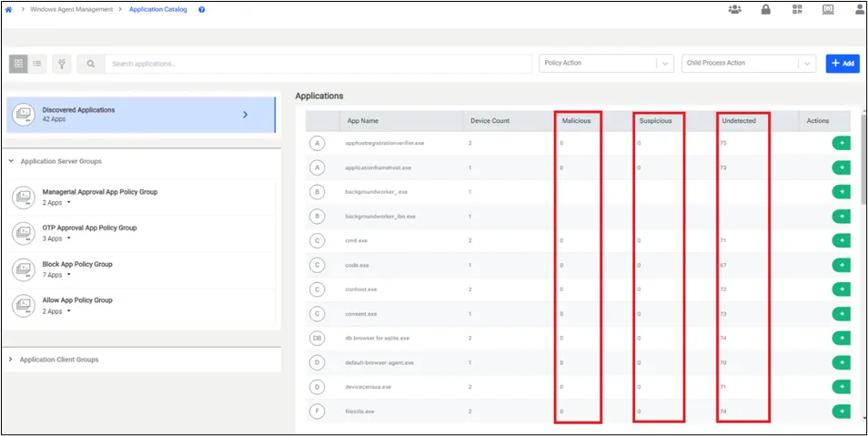Click green arrow for consent.exe
Screen dimensions: 868x436
[842, 313]
